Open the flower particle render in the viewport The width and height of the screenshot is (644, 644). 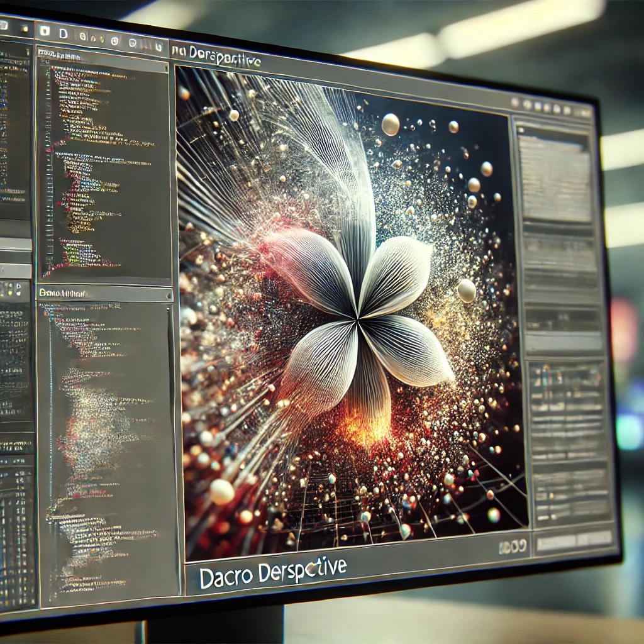tap(352, 313)
